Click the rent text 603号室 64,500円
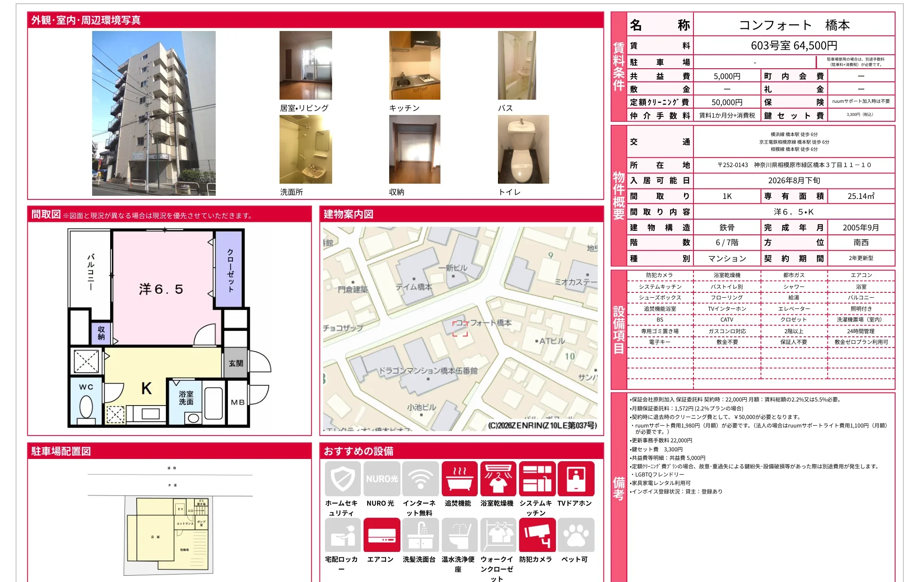The image size is (924, 582). point(794,45)
